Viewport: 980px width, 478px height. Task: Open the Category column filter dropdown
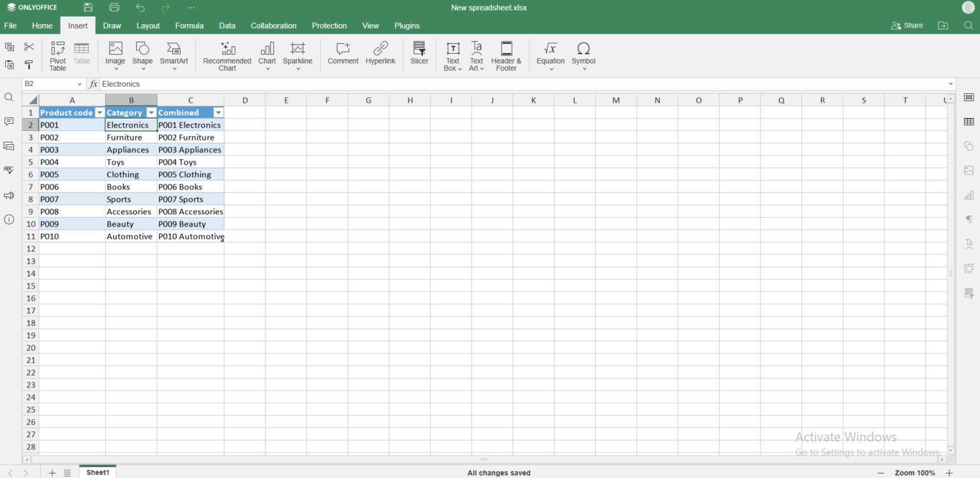[x=151, y=112]
